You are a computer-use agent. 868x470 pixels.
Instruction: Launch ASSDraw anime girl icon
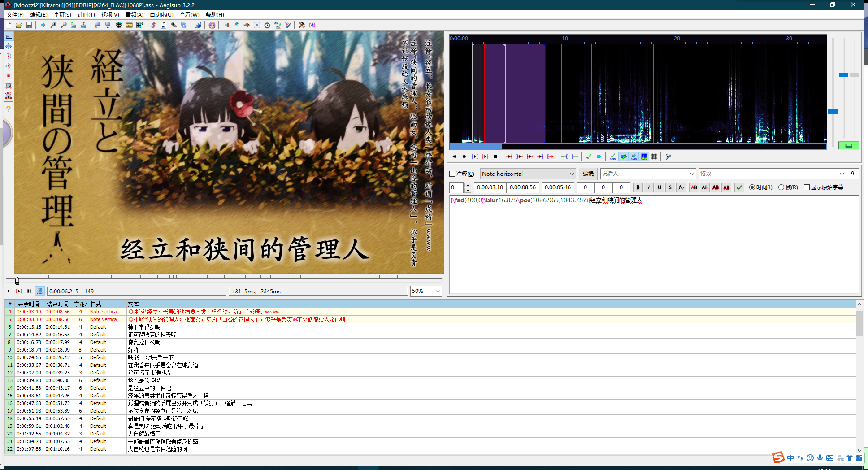[x=212, y=25]
